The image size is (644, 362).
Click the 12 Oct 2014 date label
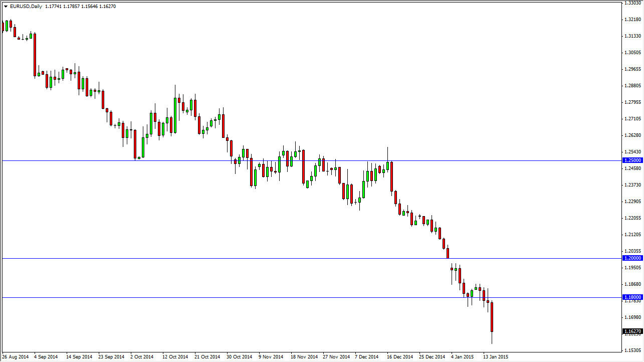point(175,357)
